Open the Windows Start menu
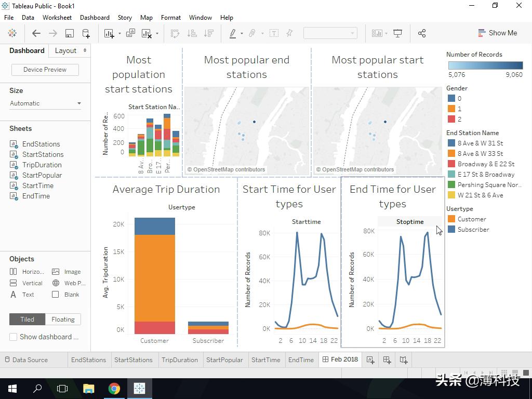The width and height of the screenshot is (532, 399). (x=12, y=389)
